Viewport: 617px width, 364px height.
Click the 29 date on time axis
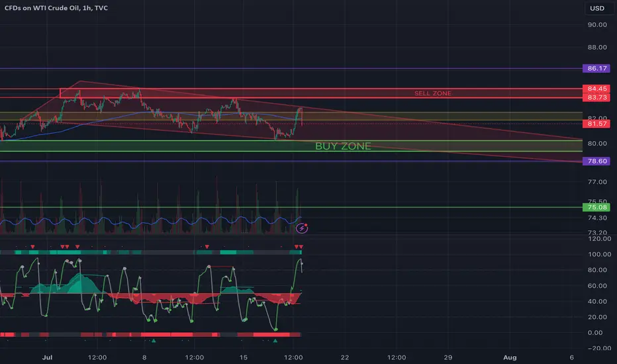coord(448,357)
